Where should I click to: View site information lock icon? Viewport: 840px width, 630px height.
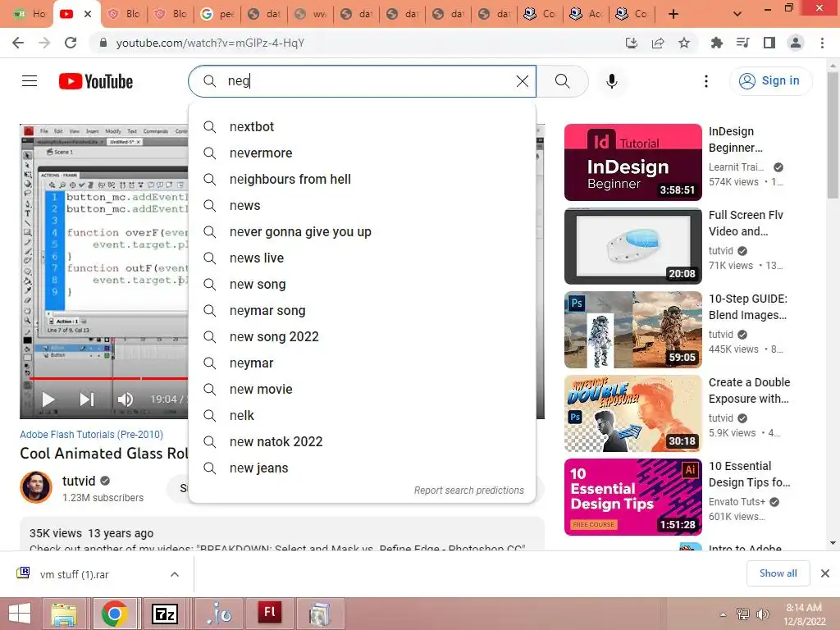tap(103, 43)
